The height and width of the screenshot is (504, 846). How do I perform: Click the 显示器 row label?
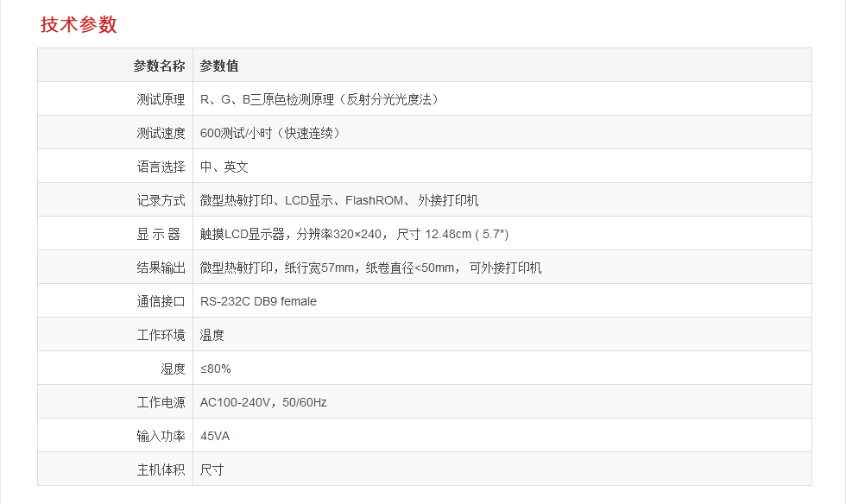coord(159,234)
